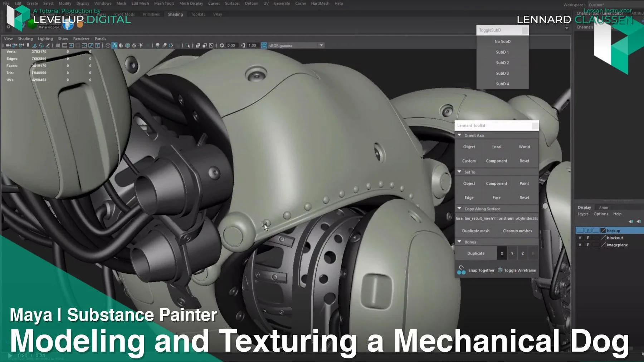Toggle visibility of the blockout layer
644x362 pixels.
coord(580,238)
